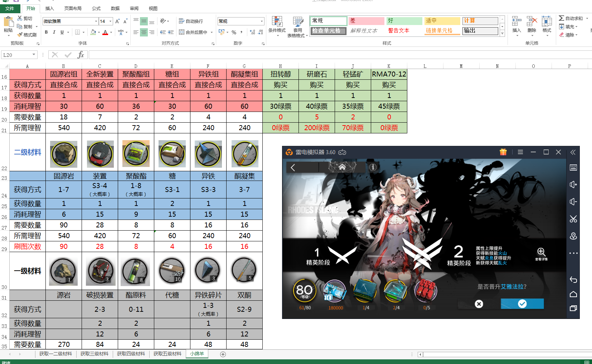Toggle Wrap Text (自动换行)

coord(191,21)
